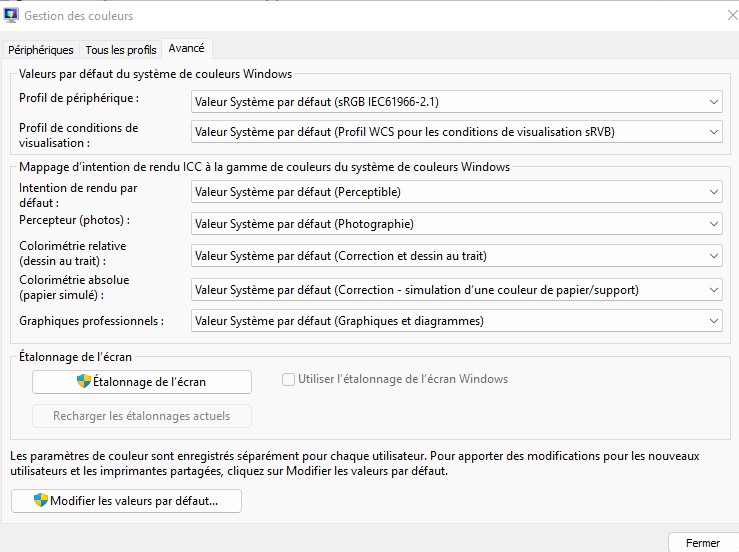Open the Percepteur (photos) dropdown
The height and width of the screenshot is (552, 739).
pyautogui.click(x=713, y=224)
